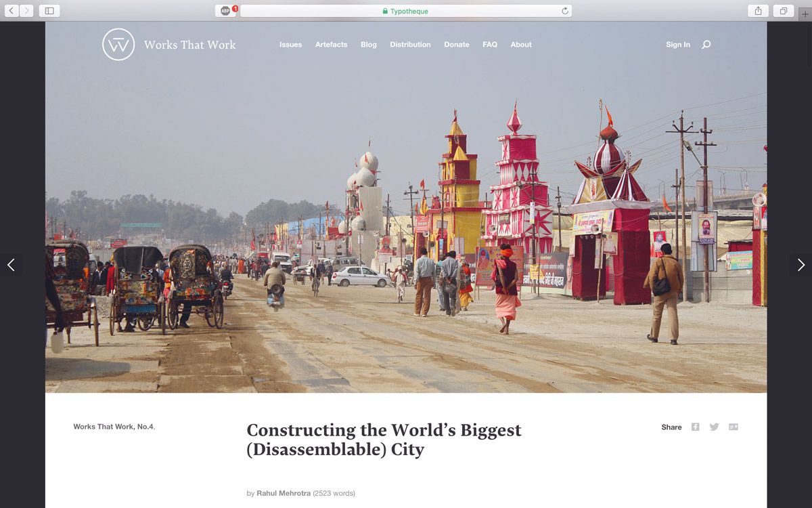Toggle the Safari sidebar

click(49, 11)
